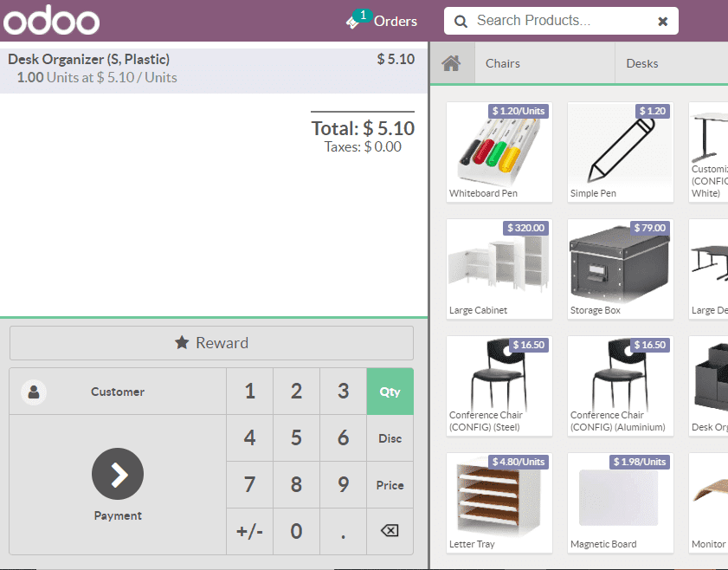
Task: Add Simple Pen product
Action: click(x=621, y=152)
